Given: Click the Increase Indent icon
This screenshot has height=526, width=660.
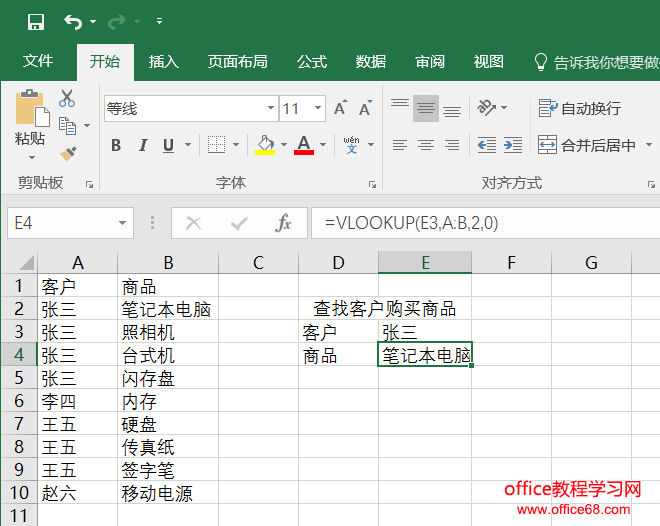Looking at the screenshot, I should (x=513, y=145).
